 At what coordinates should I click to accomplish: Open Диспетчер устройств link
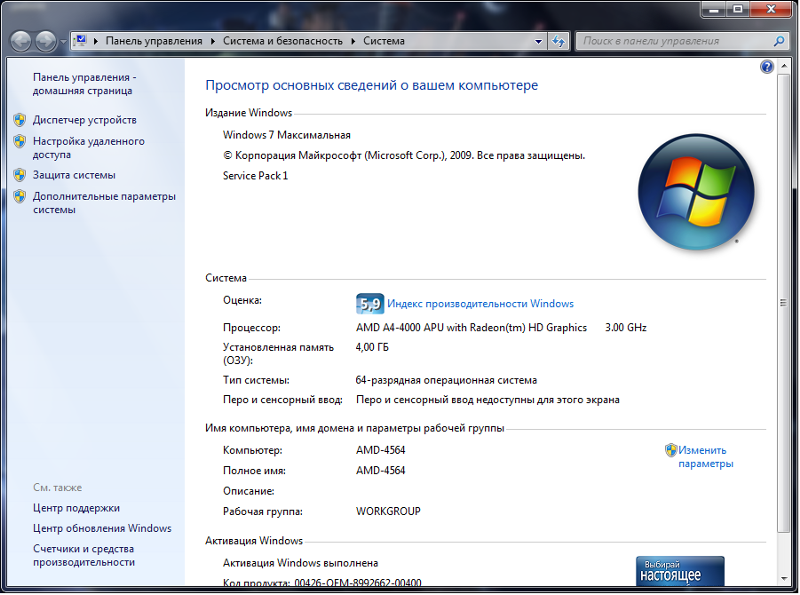(85, 120)
